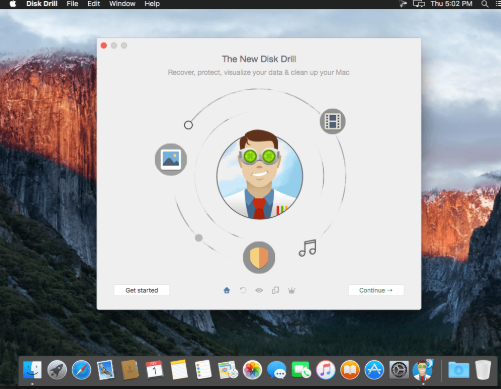Open Calendar from the Dock
The image size is (501, 389).
155,370
